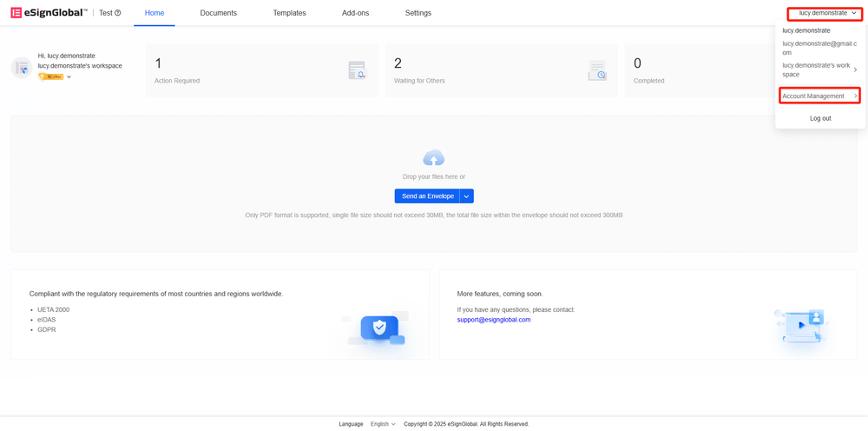
Task: Click the plan badge under workspace name
Action: 51,77
